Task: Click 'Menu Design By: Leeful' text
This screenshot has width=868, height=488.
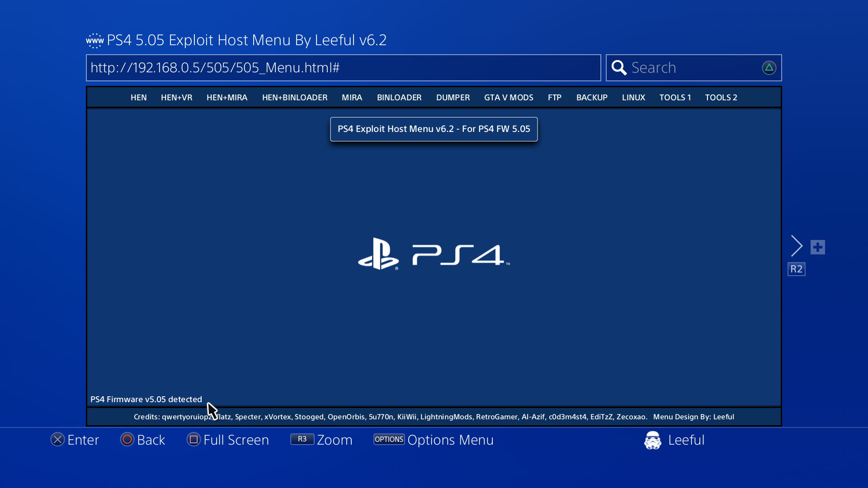Action: click(693, 417)
